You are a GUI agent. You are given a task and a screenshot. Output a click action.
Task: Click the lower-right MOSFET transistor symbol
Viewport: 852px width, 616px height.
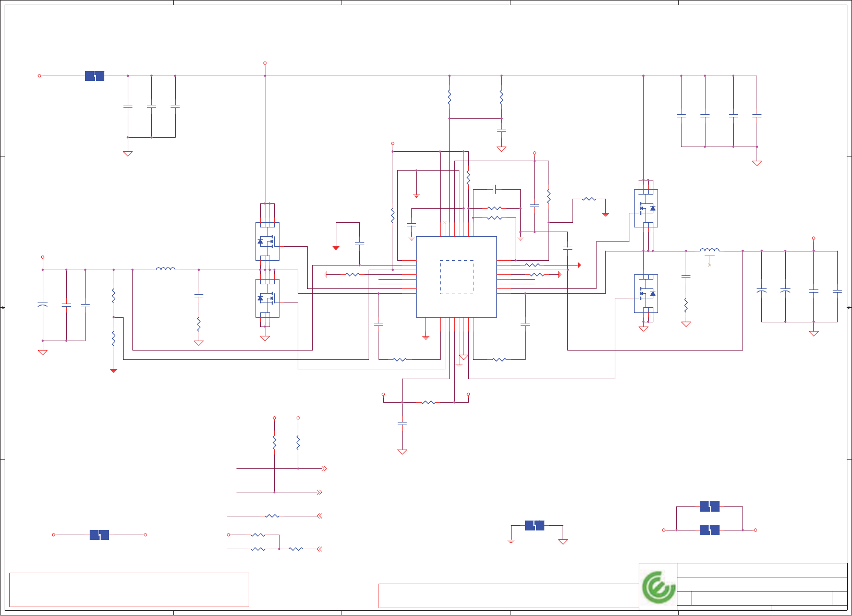pos(646,294)
